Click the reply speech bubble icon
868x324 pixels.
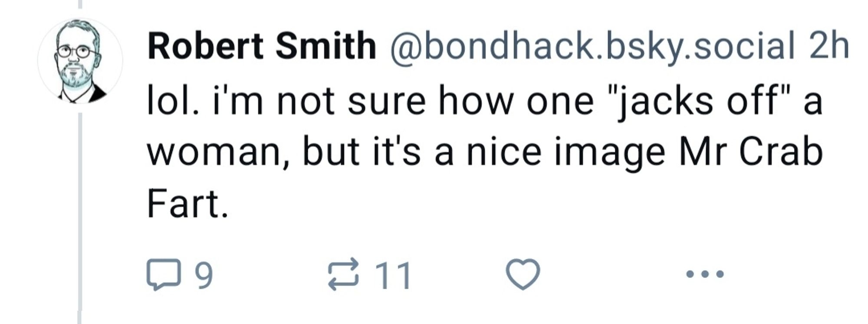pyautogui.click(x=163, y=274)
